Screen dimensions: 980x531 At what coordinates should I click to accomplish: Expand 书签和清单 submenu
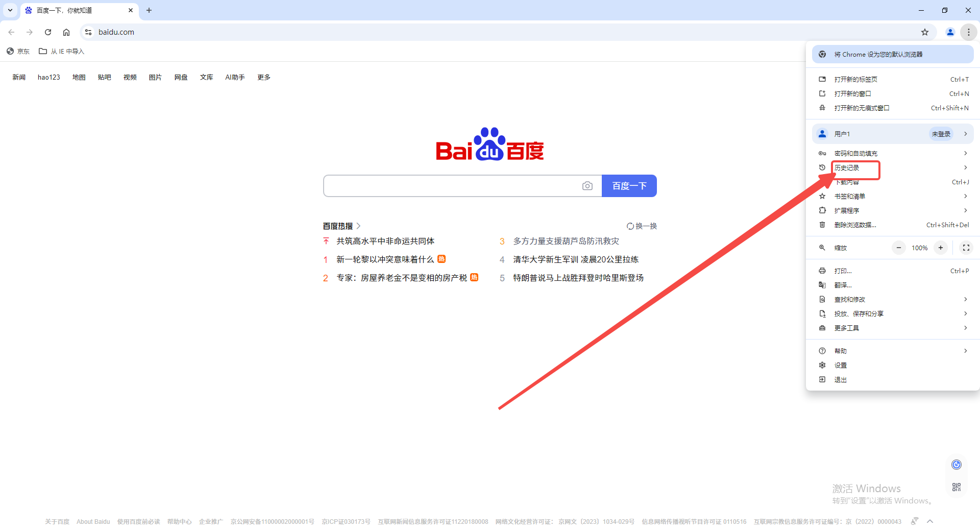(893, 196)
